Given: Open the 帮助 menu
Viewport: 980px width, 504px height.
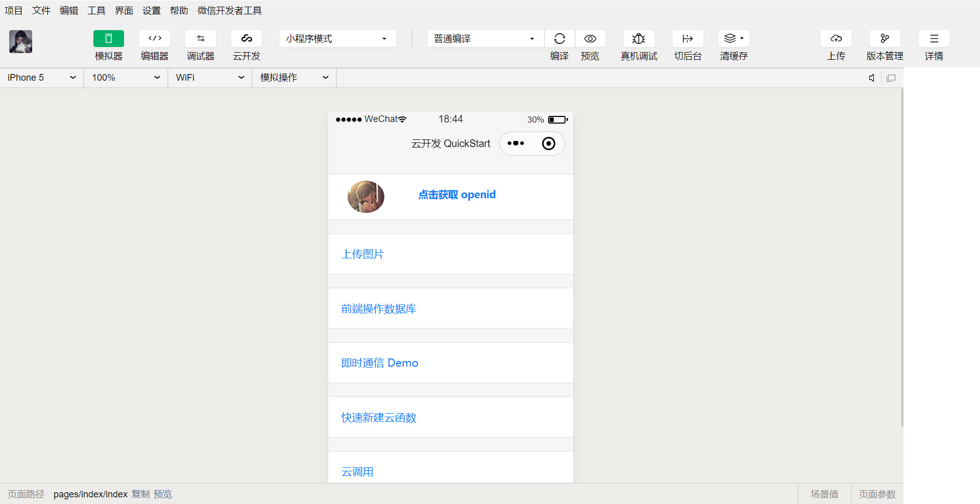Looking at the screenshot, I should [179, 10].
